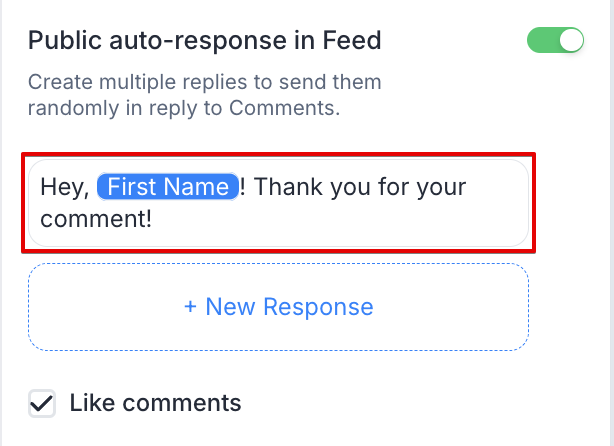614x446 pixels.
Task: Select the First Name variable tag
Action: [x=167, y=187]
